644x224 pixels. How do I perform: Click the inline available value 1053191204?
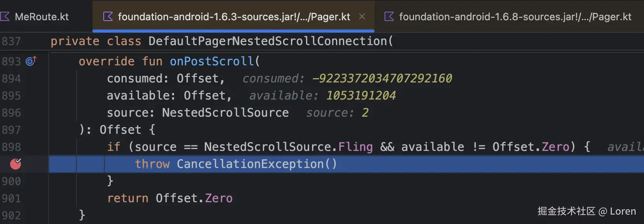coord(361,96)
